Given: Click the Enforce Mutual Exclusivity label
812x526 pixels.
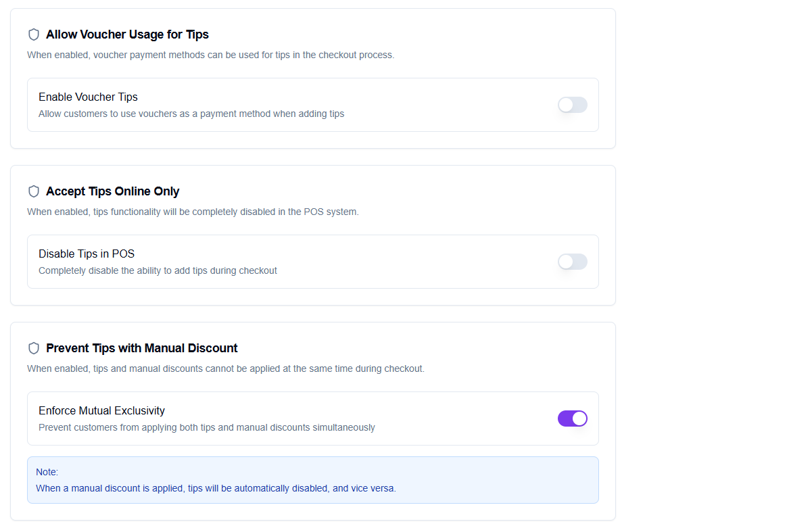Looking at the screenshot, I should click(101, 410).
